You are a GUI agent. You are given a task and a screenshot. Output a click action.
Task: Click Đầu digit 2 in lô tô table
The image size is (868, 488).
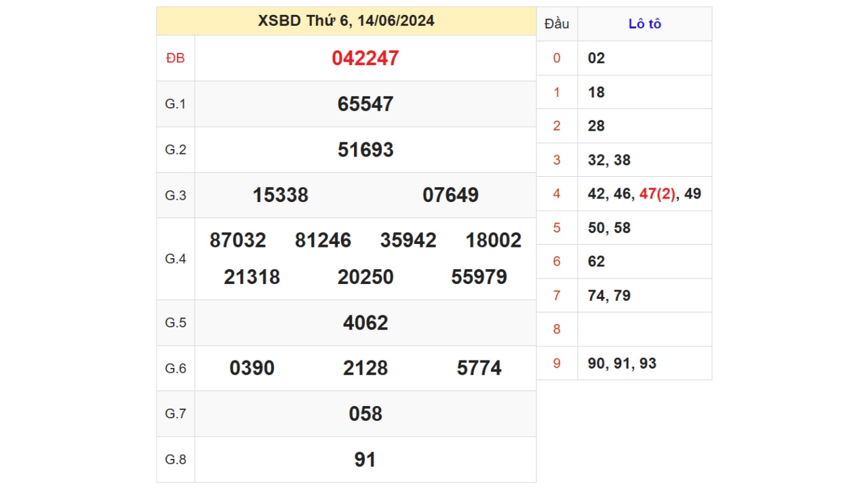click(557, 126)
